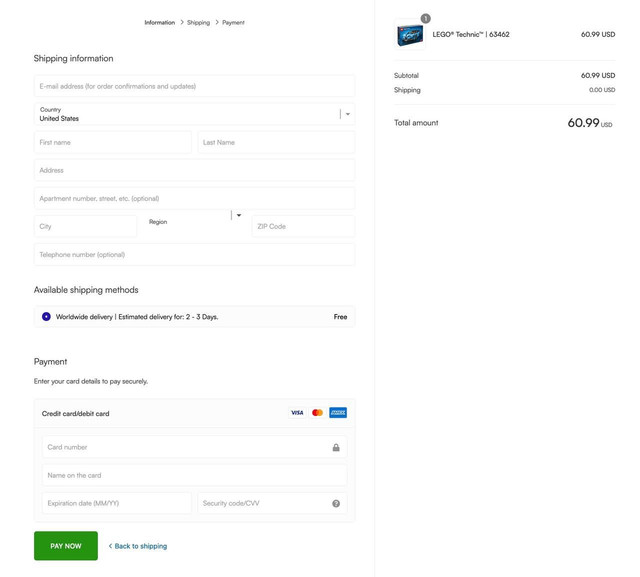This screenshot has height=577, width=640.
Task: Click the chevron between Information and Shipping
Action: (182, 22)
